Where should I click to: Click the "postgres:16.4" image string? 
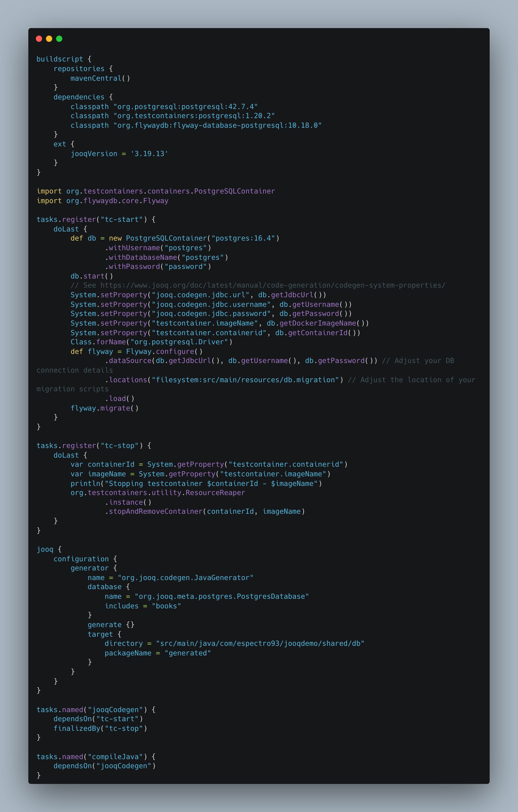(x=243, y=238)
